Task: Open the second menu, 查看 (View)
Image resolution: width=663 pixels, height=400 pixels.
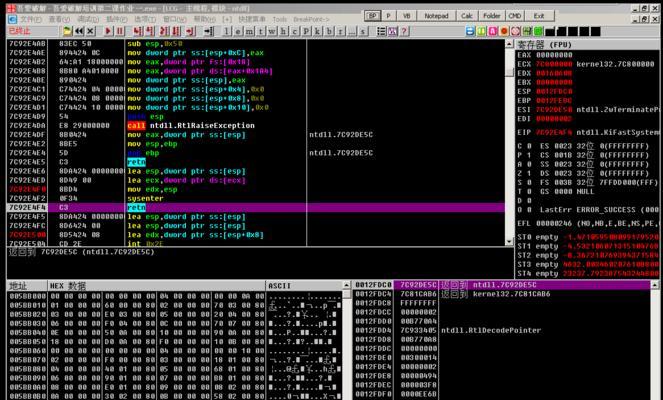Action: 59,19
